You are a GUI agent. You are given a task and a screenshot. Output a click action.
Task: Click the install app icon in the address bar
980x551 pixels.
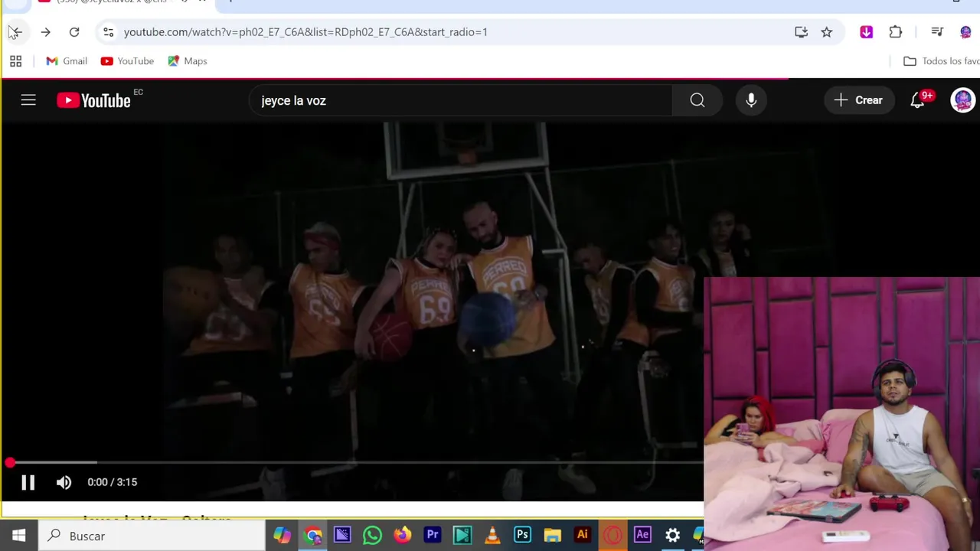click(801, 32)
